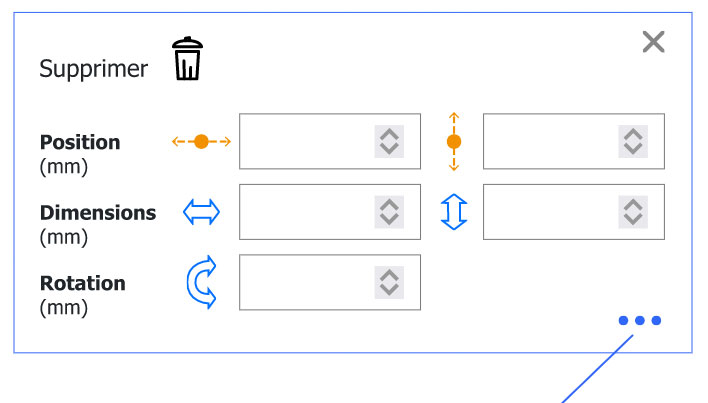
Task: Click the Supprimer label
Action: [93, 69]
